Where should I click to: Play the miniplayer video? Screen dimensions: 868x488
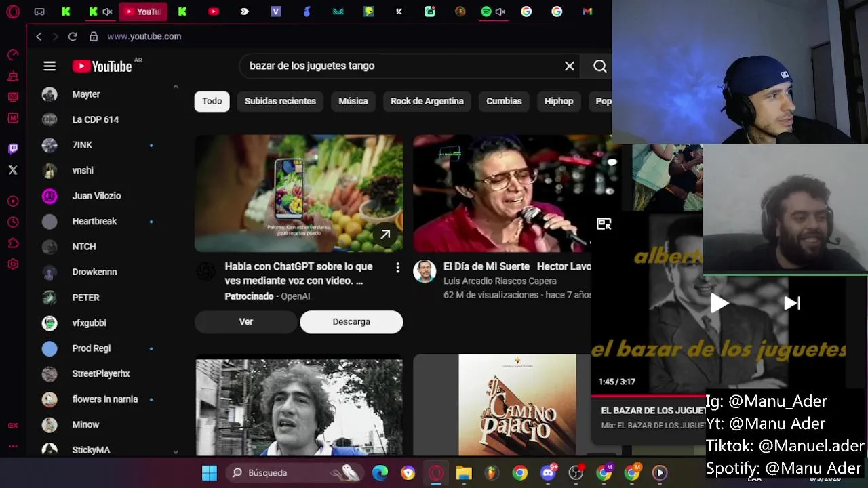pos(719,303)
